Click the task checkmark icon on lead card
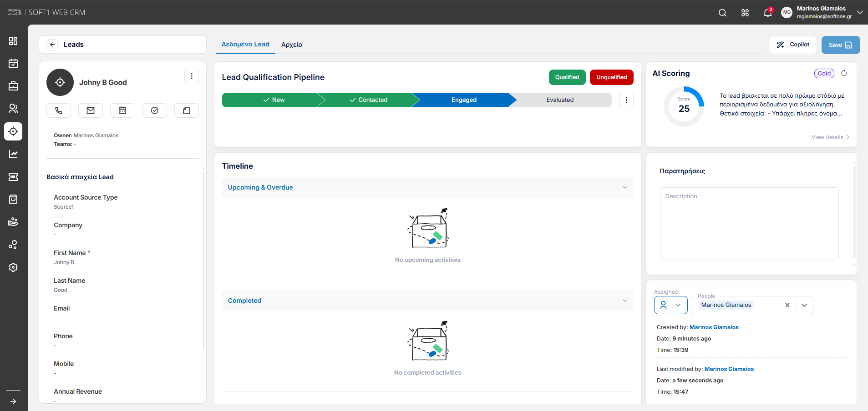Screen dimensions: 868x411 coord(155,110)
